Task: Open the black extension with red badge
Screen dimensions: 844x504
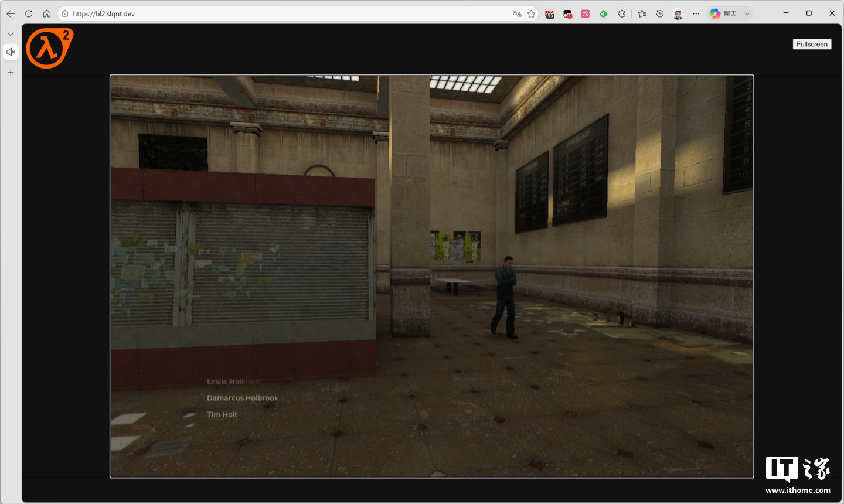Action: [567, 13]
